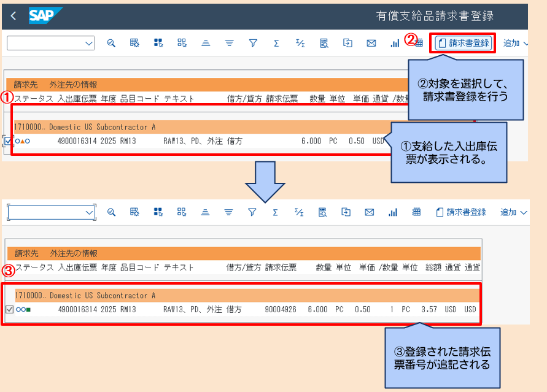Click the 借方/貸方 column header in the upper table
The image size is (547, 392).
[244, 99]
